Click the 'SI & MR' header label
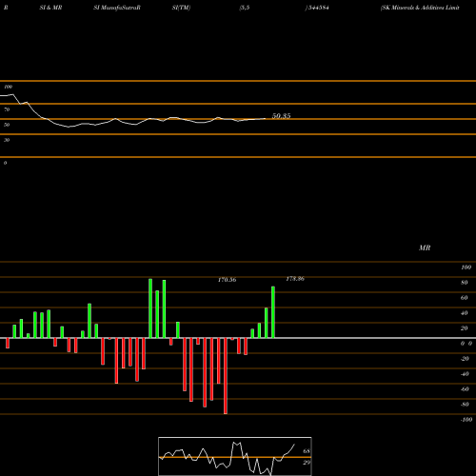The image size is (476, 476). coord(50,8)
